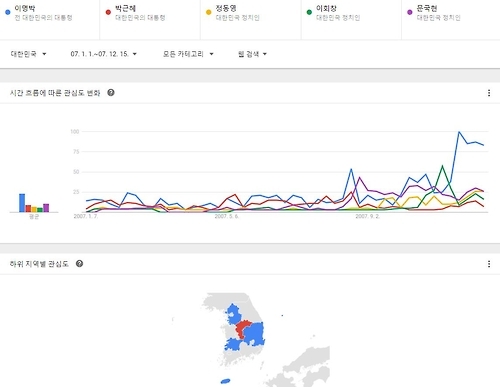Click the yellow dot beside 정동영
The image size is (500, 387).
pos(209,12)
